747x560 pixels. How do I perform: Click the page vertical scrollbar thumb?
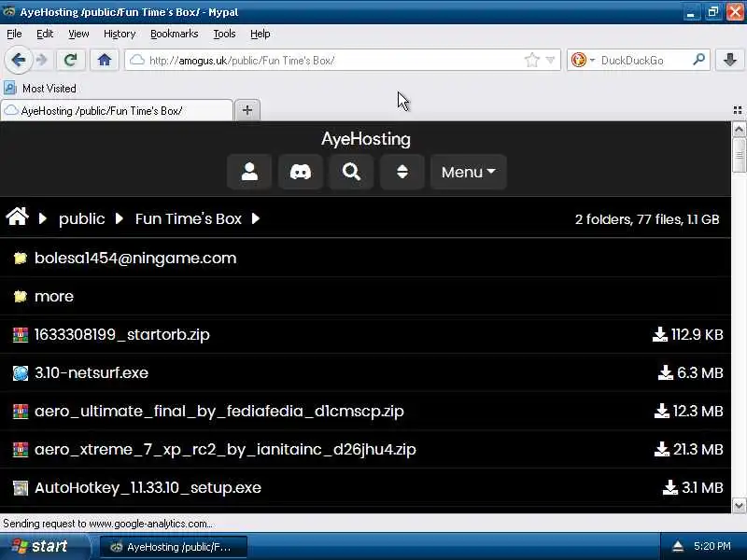[x=739, y=155]
